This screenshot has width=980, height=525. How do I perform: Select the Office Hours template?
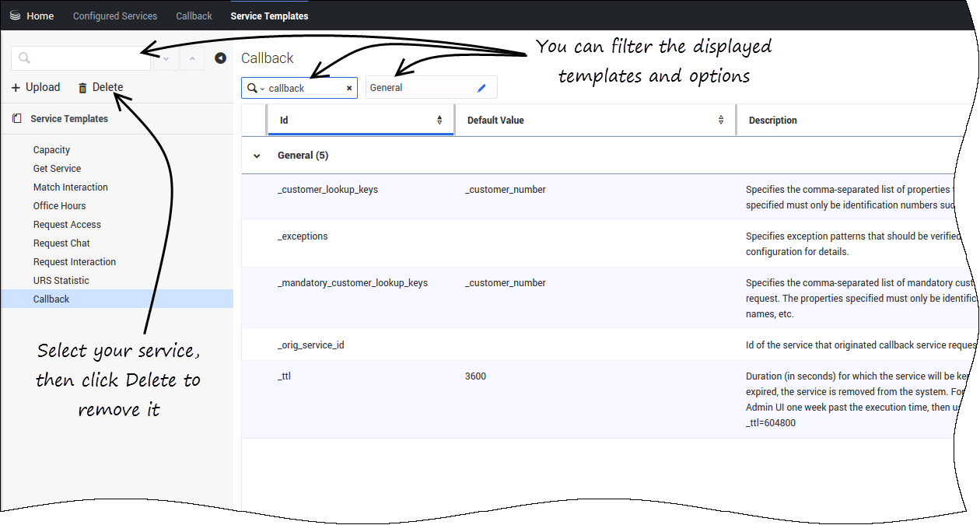[x=60, y=206]
